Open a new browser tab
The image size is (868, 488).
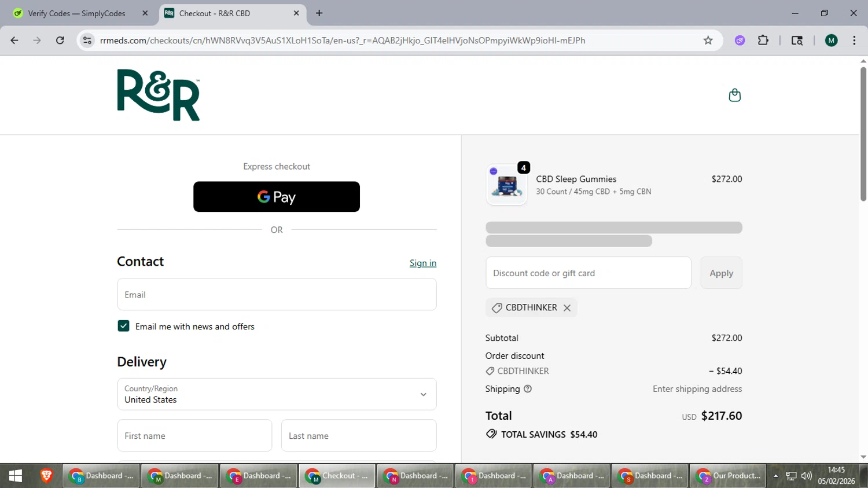319,13
